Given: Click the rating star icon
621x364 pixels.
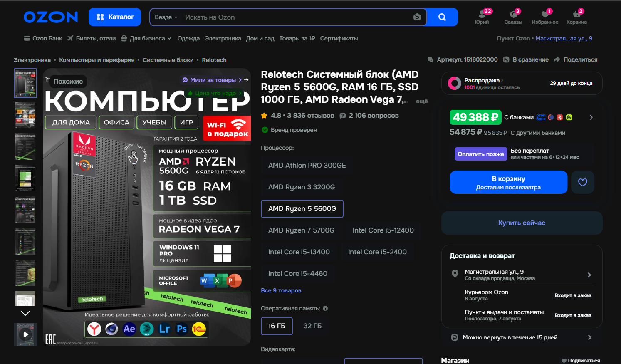Looking at the screenshot, I should [x=264, y=115].
